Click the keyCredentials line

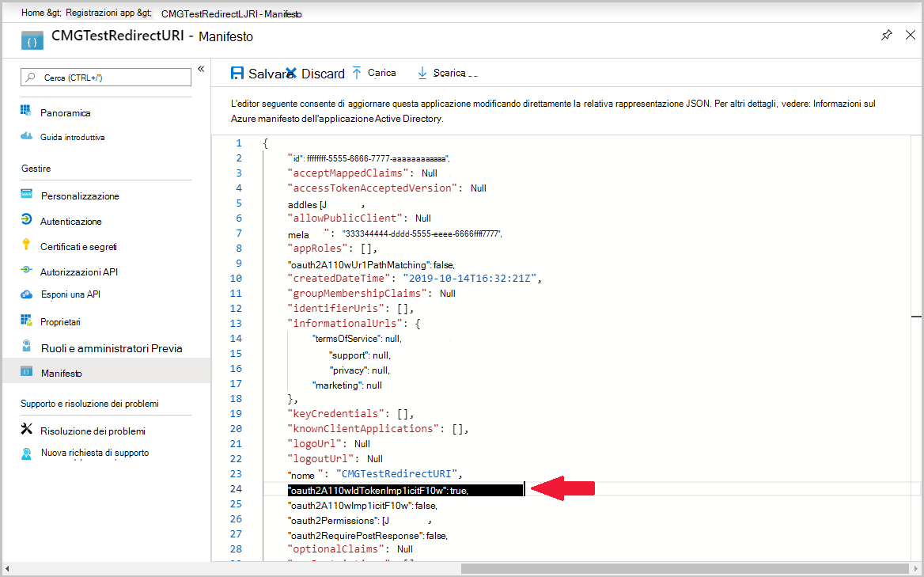[351, 414]
